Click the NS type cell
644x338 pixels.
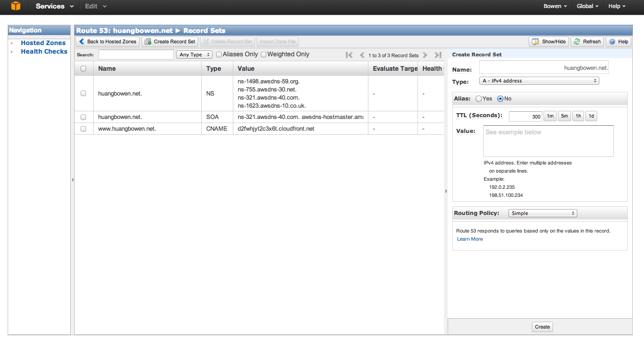tap(210, 93)
